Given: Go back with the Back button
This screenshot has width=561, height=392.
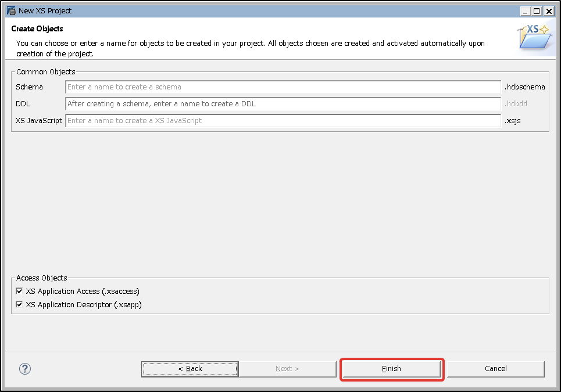Looking at the screenshot, I should coord(190,369).
